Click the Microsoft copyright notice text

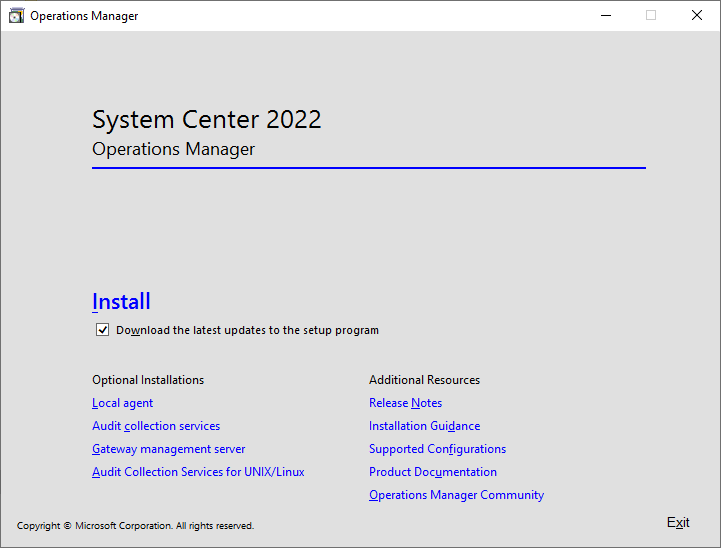[x=135, y=526]
